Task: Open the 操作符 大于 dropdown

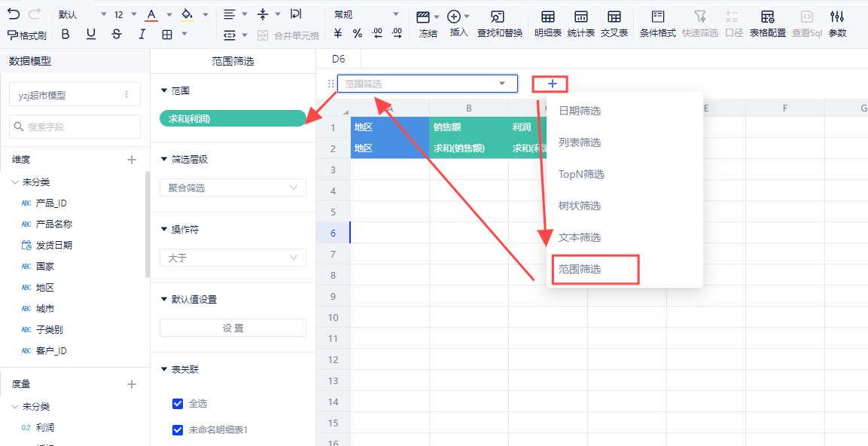Action: tap(233, 258)
